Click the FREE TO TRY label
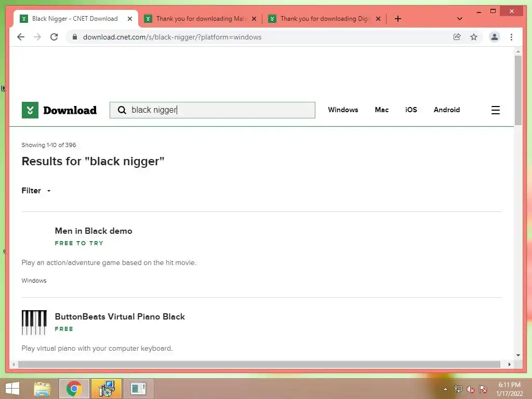The image size is (532, 399). (x=79, y=243)
